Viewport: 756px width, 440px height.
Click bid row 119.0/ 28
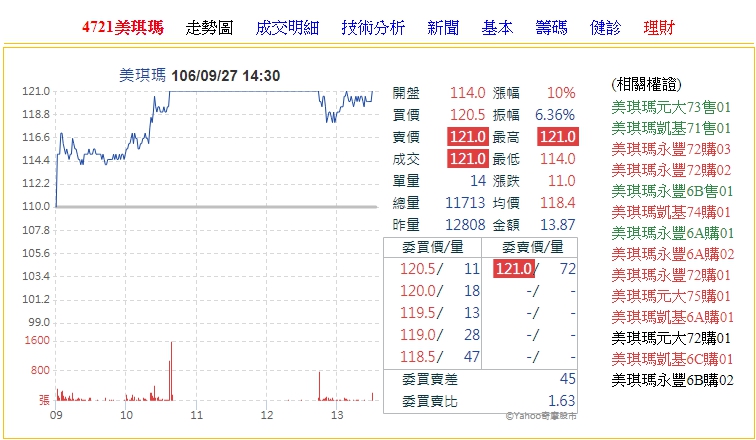click(440, 334)
